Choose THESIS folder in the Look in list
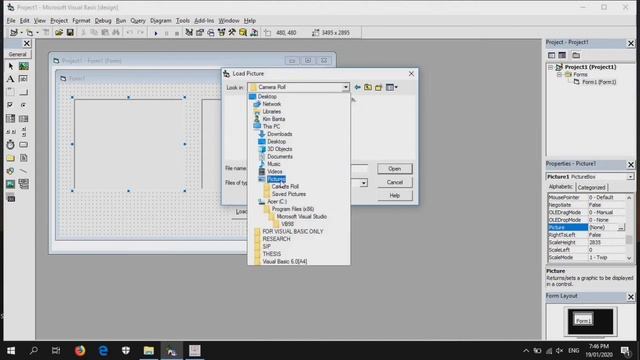Image resolution: width=640 pixels, height=360 pixels. [271, 254]
